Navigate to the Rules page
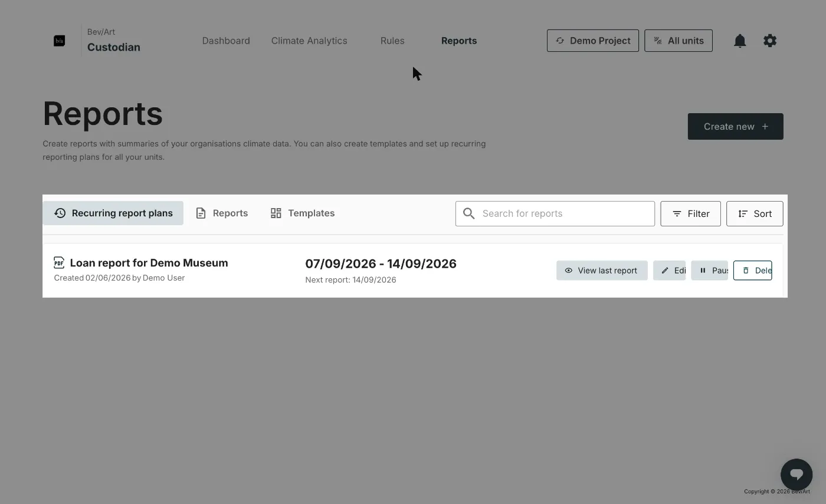 (x=392, y=41)
